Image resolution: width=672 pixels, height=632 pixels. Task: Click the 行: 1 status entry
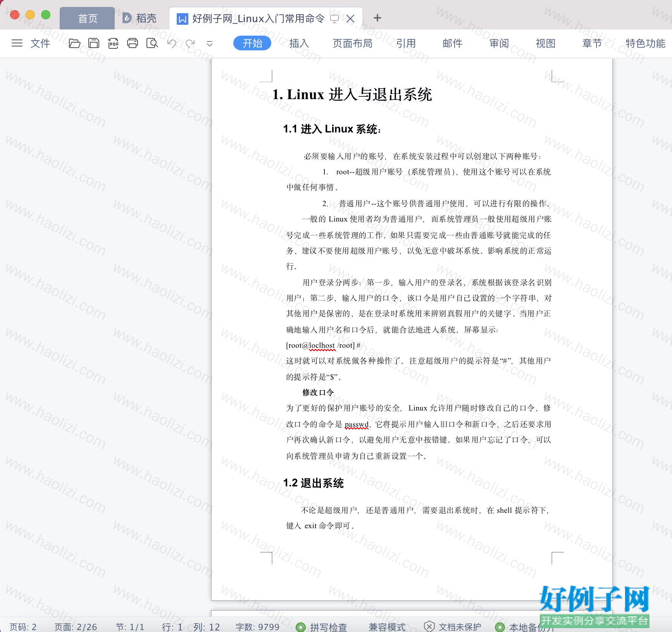point(172,627)
